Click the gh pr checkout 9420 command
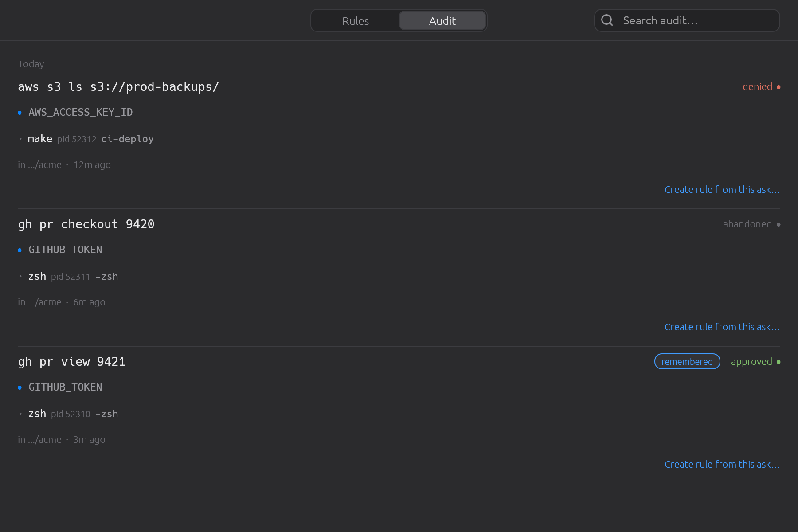The image size is (798, 532). tap(86, 224)
